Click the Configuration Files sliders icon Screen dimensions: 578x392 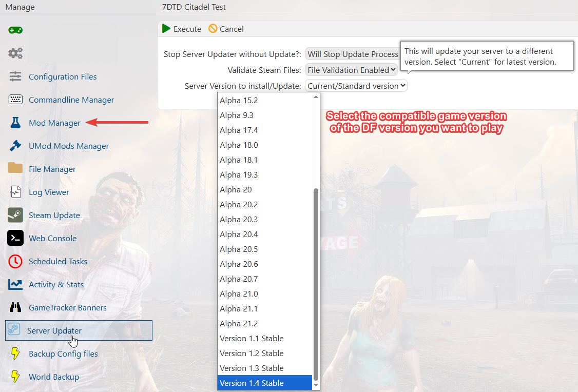click(x=15, y=76)
